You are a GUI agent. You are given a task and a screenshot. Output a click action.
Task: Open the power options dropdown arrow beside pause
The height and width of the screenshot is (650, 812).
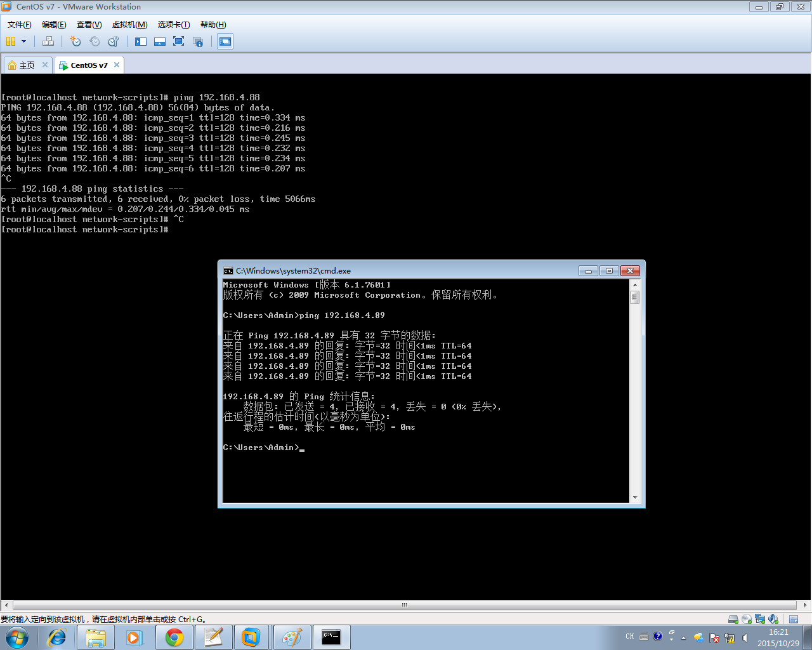(23, 41)
